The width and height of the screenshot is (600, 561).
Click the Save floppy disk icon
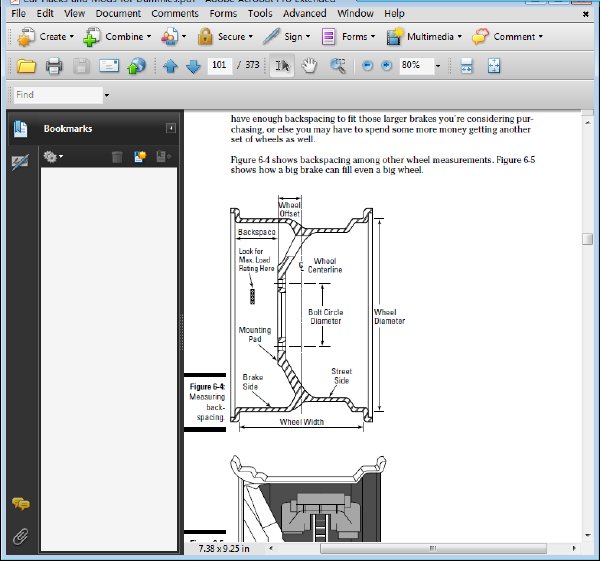(x=81, y=66)
